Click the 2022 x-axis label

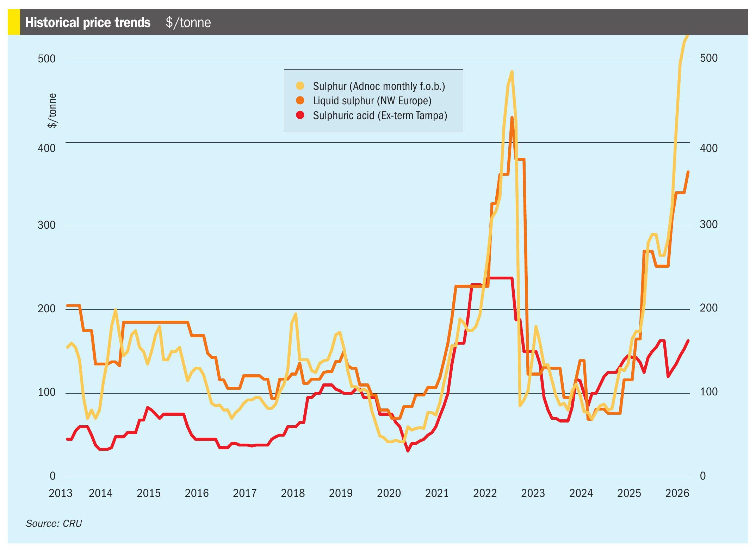pos(485,493)
